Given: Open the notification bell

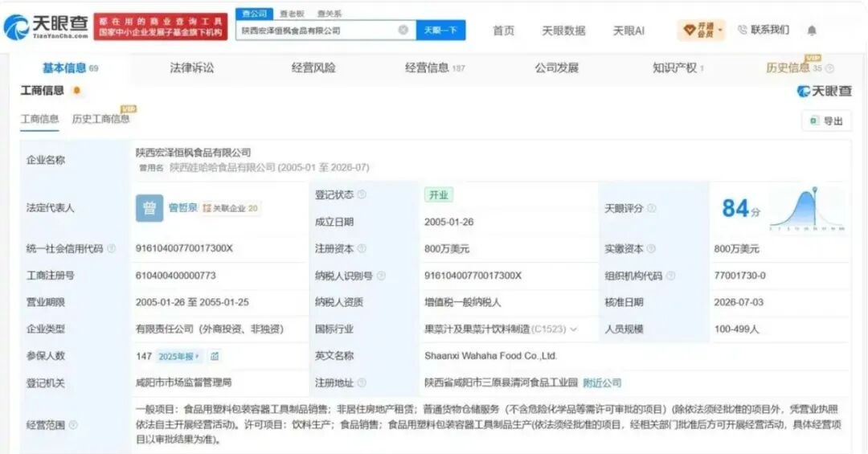Looking at the screenshot, I should tap(812, 31).
